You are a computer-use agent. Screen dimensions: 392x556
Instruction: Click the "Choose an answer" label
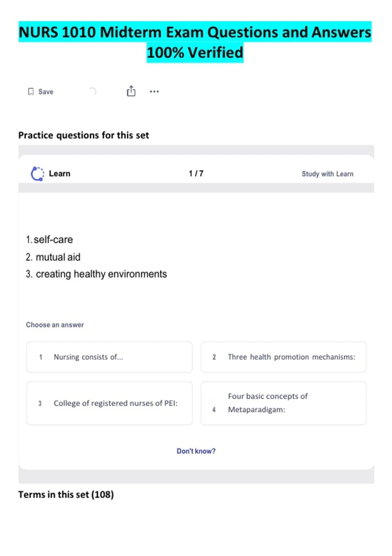(55, 325)
